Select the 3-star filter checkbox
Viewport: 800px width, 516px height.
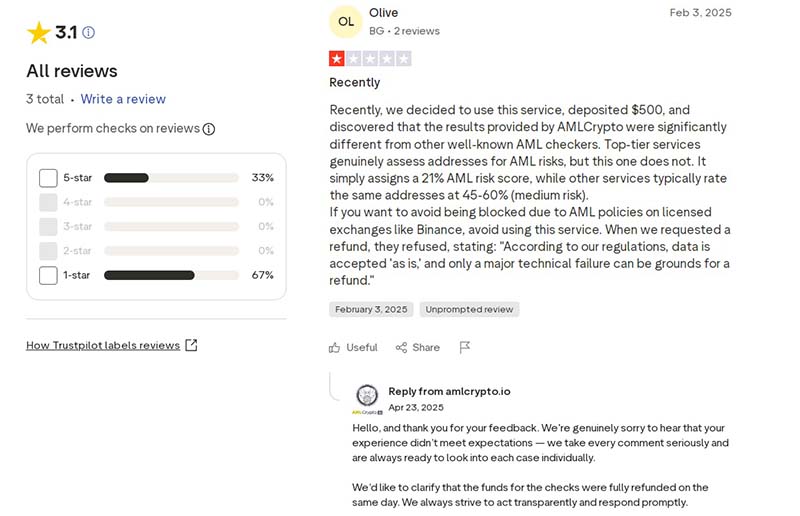tap(48, 227)
